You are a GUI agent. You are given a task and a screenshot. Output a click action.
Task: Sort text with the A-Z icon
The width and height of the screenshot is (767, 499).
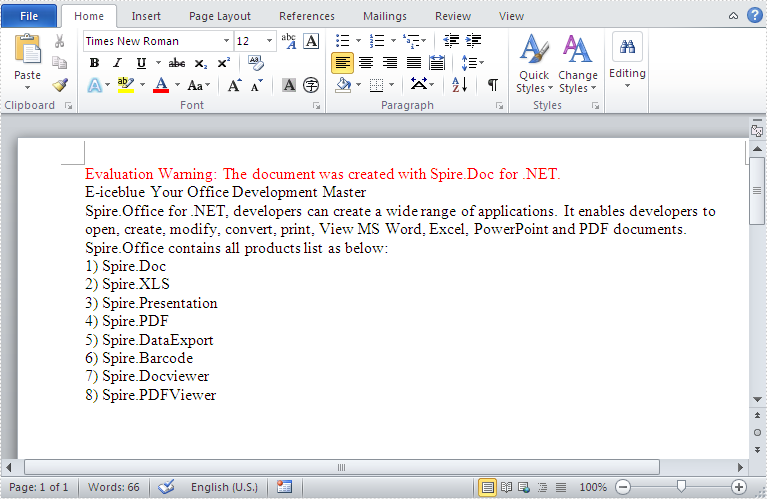coord(459,85)
